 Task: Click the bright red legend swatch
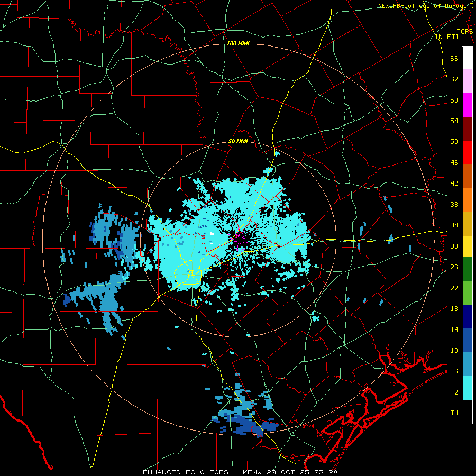pyautogui.click(x=467, y=152)
